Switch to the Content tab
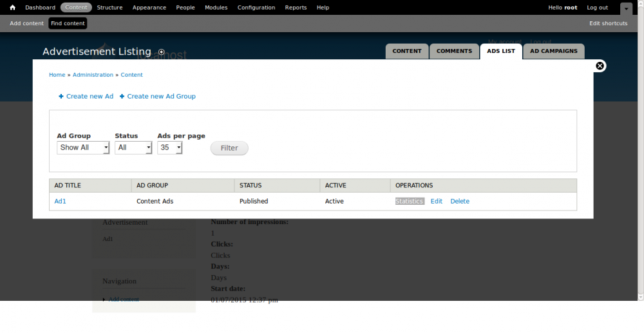Viewport: 644px width, 333px height. coord(407,51)
